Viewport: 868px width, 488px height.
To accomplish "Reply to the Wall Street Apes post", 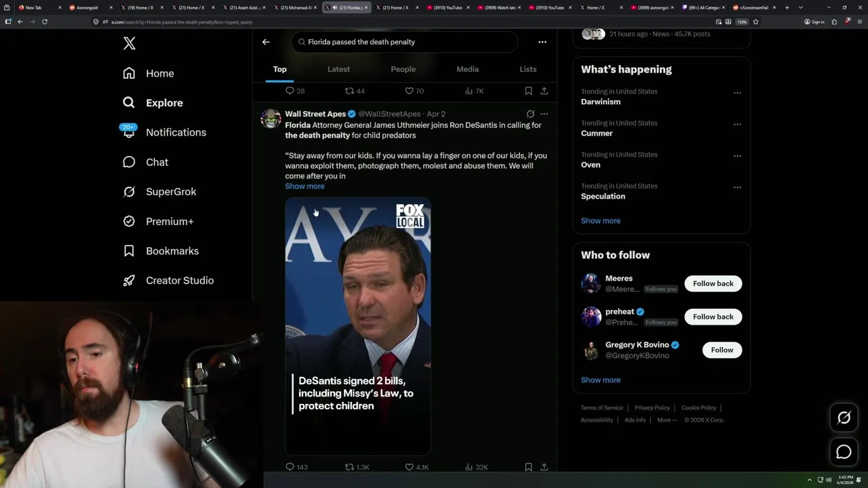I will click(x=290, y=467).
